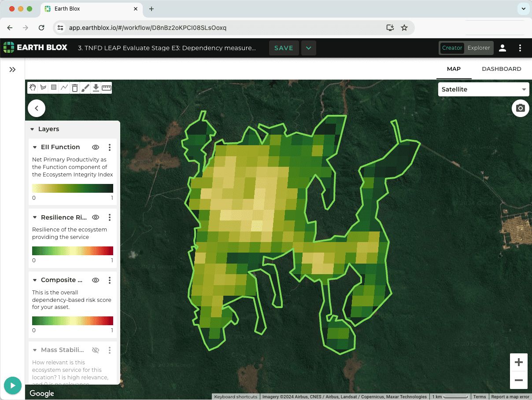Select the polyline drawing tool

tap(64, 87)
